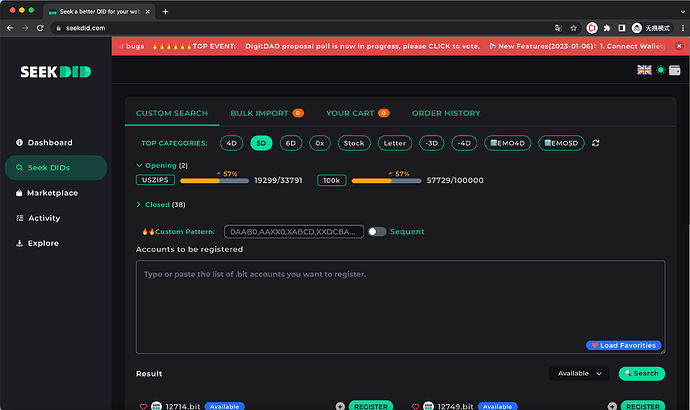Screen dimensions: 690x410
Task: Bookmark this page with star icon
Action: pyautogui.click(x=573, y=28)
